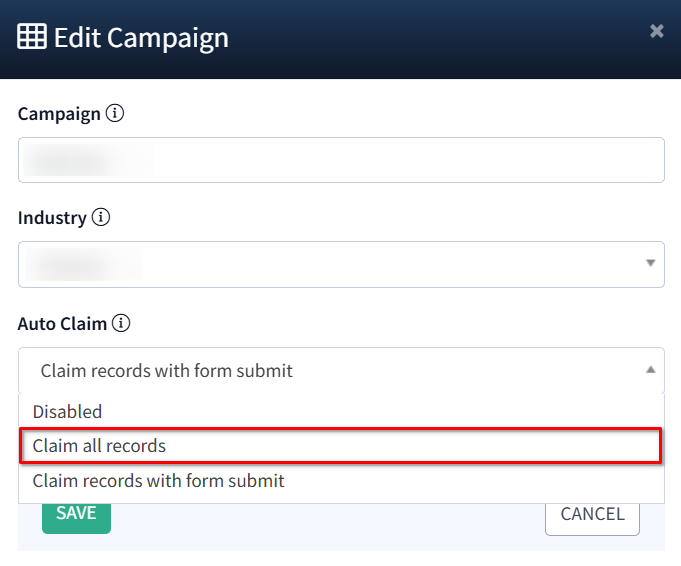681x566 pixels.
Task: Click the Industry dropdown arrow
Action: 650,264
